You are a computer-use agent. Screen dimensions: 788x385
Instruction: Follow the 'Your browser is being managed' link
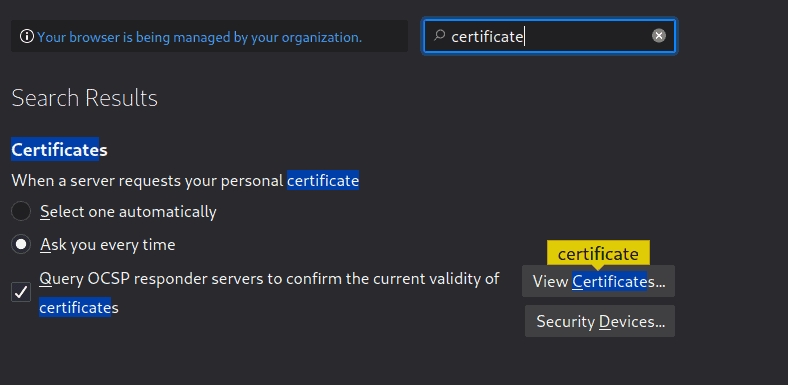[x=200, y=37]
